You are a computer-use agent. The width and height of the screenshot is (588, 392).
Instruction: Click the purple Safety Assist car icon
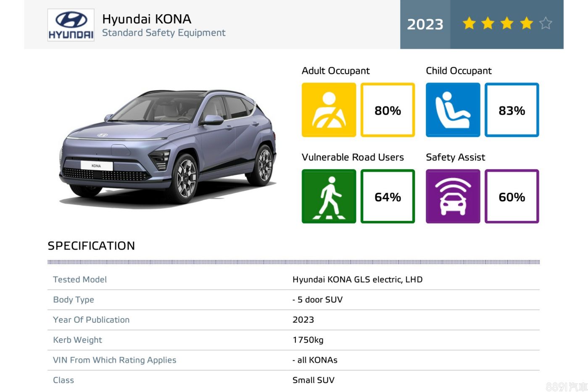[453, 196]
